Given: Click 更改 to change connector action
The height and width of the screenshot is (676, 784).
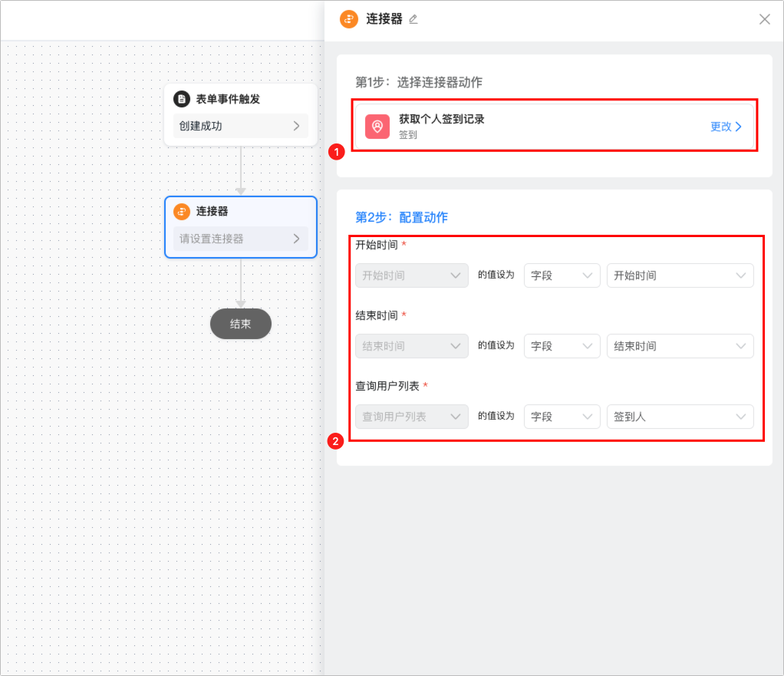Looking at the screenshot, I should 726,127.
